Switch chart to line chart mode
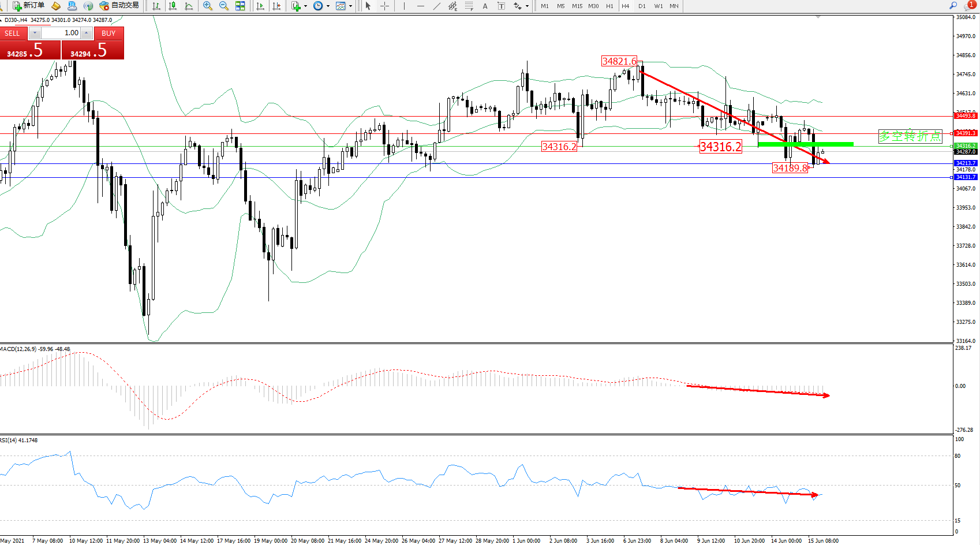 (x=189, y=6)
